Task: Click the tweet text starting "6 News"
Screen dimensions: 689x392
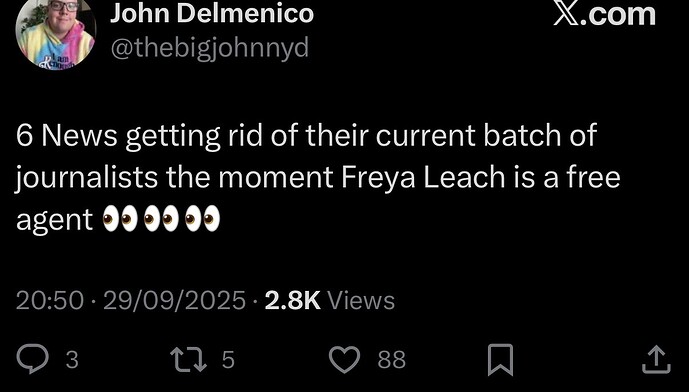Action: tap(319, 177)
